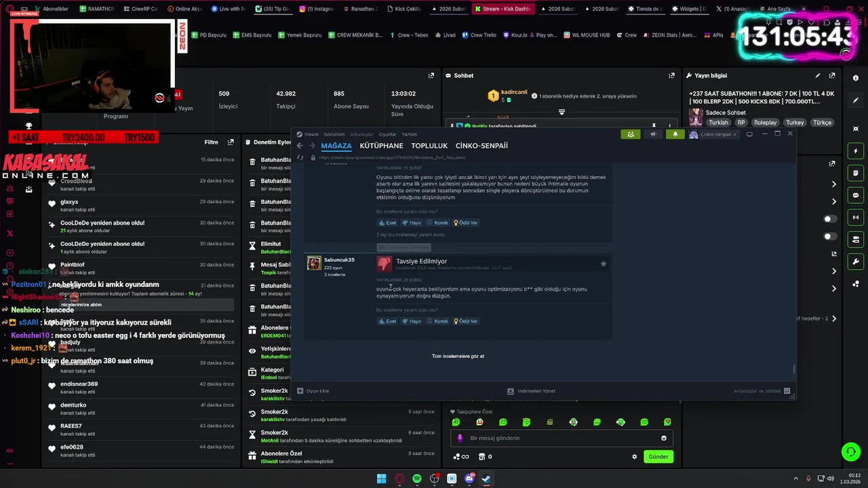Screen dimensions: 868x488
Task: Click Hayır on Sabuncuk35's review
Action: coord(412,321)
